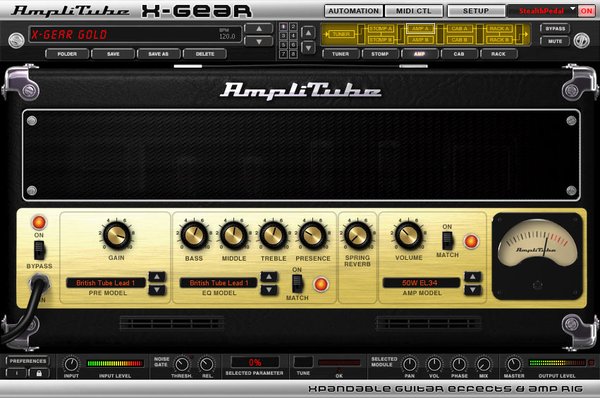Turn the GAIN knob on the amp
Image resolution: width=600 pixels, height=398 pixels.
pyautogui.click(x=117, y=235)
